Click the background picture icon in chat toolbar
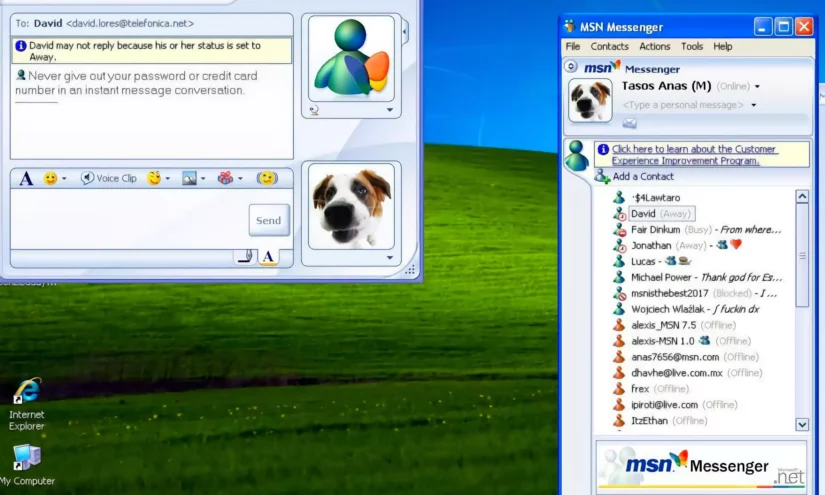The image size is (825, 495). [189, 178]
